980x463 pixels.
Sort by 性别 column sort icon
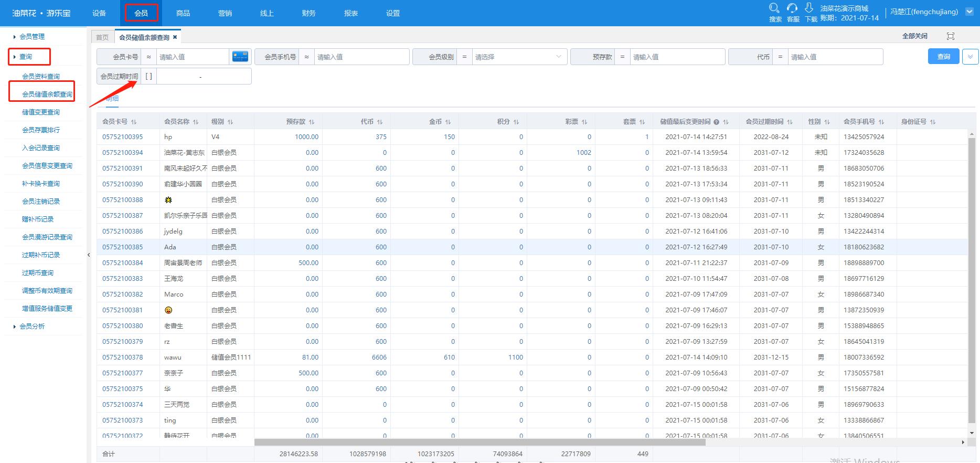click(827, 122)
